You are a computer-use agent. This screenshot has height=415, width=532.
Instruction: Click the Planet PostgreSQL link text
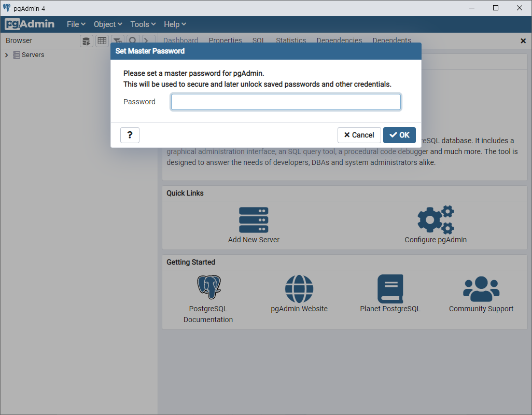point(390,309)
